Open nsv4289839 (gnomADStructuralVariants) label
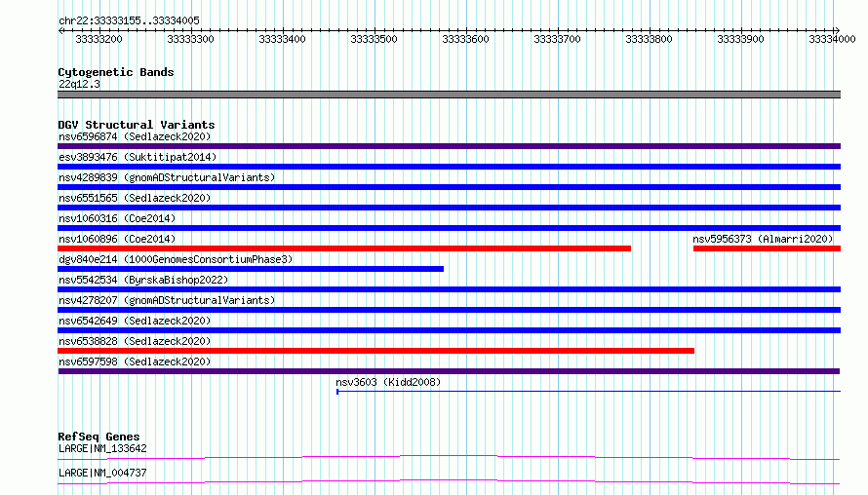868x495 pixels. pos(167,177)
